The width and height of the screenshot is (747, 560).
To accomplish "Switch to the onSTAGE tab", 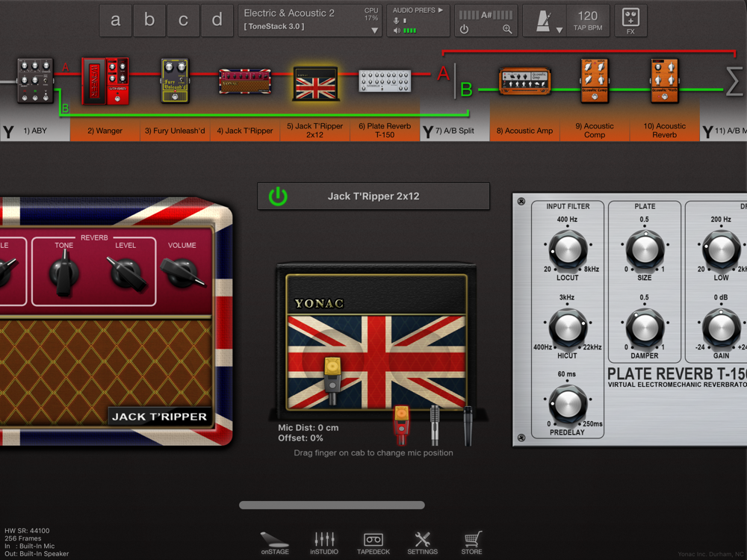I will 275,544.
